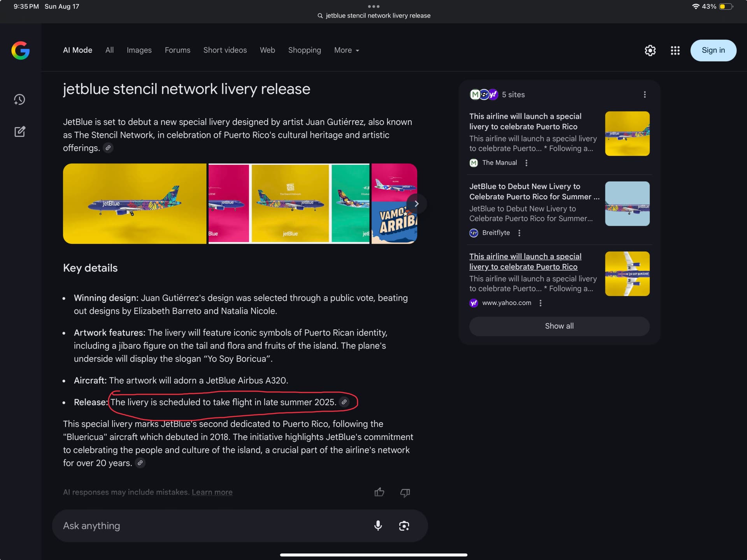Start a new search with compose icon
This screenshot has height=560, width=747.
pos(19,132)
